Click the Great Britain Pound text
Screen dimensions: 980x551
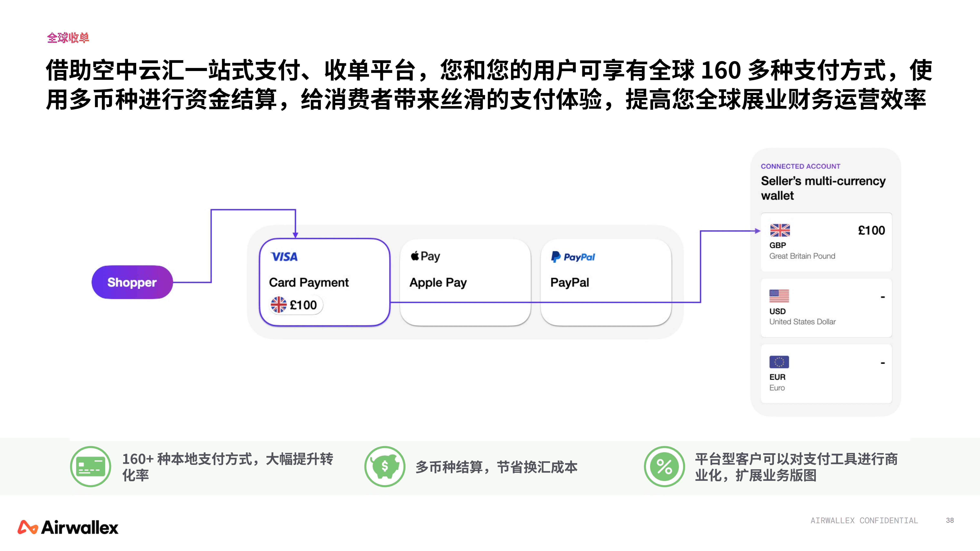tap(802, 256)
